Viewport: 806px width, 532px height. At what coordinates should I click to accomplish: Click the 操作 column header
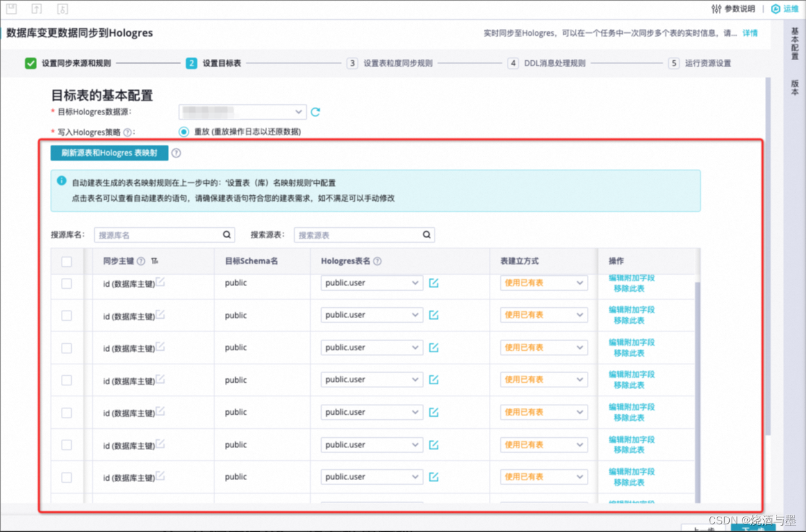[x=616, y=261]
